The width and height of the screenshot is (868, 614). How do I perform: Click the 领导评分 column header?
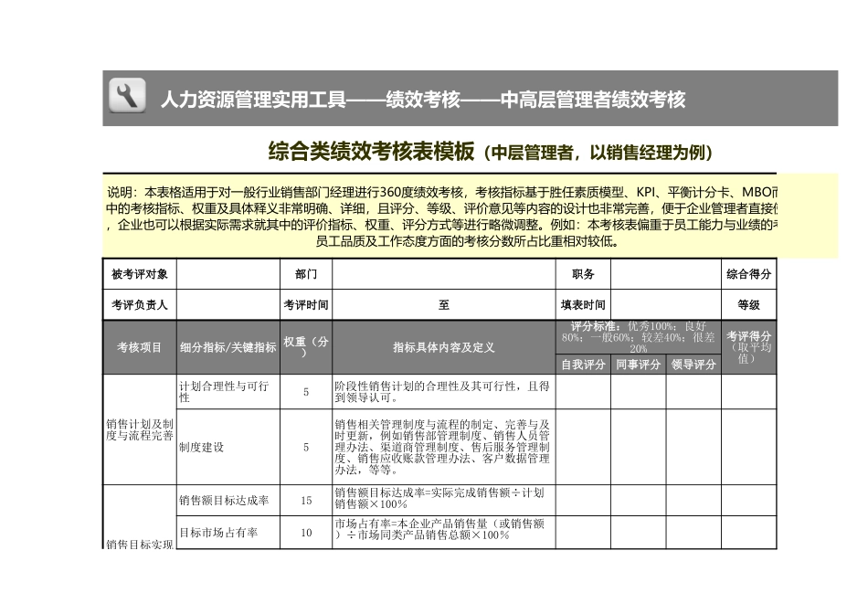point(693,365)
